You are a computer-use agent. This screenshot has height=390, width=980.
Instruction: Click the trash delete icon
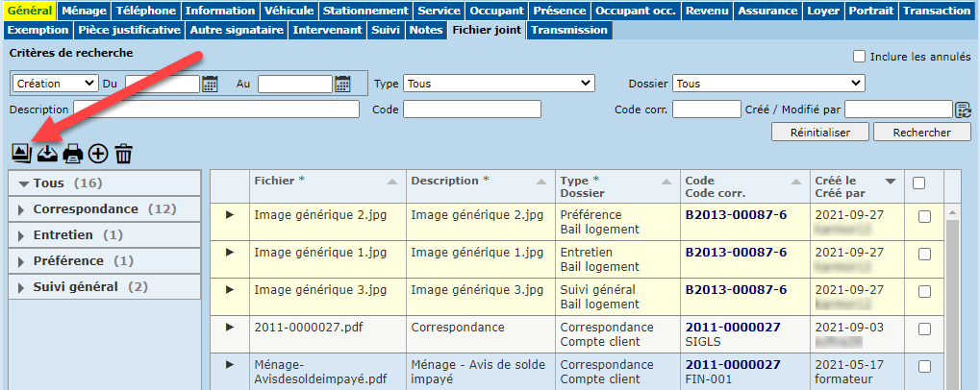click(123, 153)
